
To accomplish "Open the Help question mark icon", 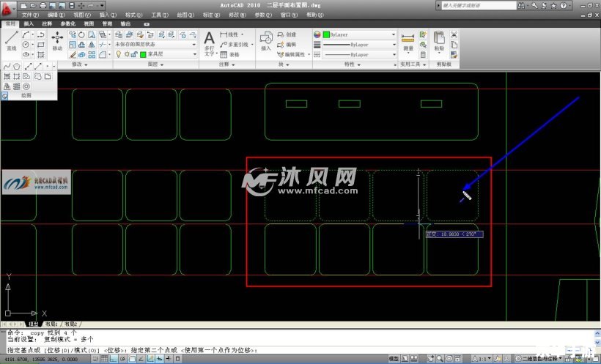I will click(563, 5).
